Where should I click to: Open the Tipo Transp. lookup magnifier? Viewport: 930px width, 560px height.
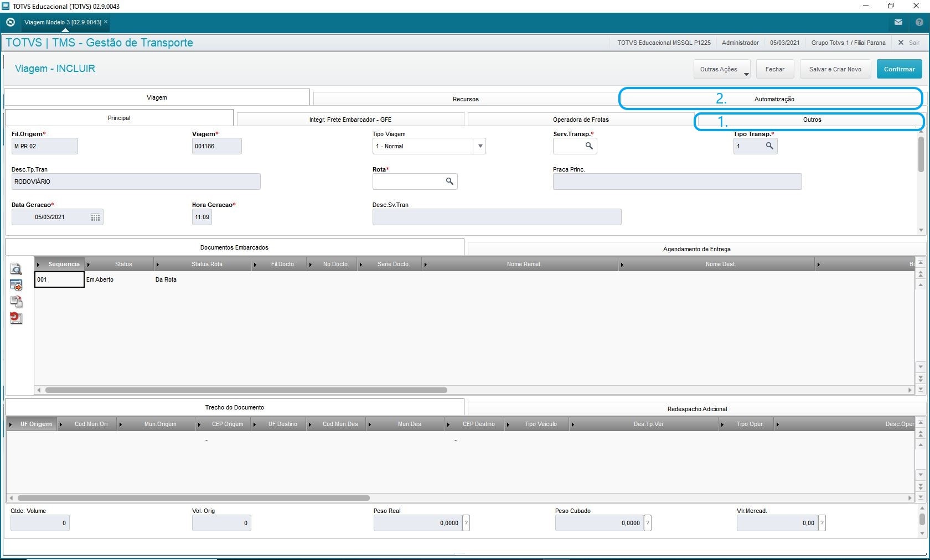point(769,146)
